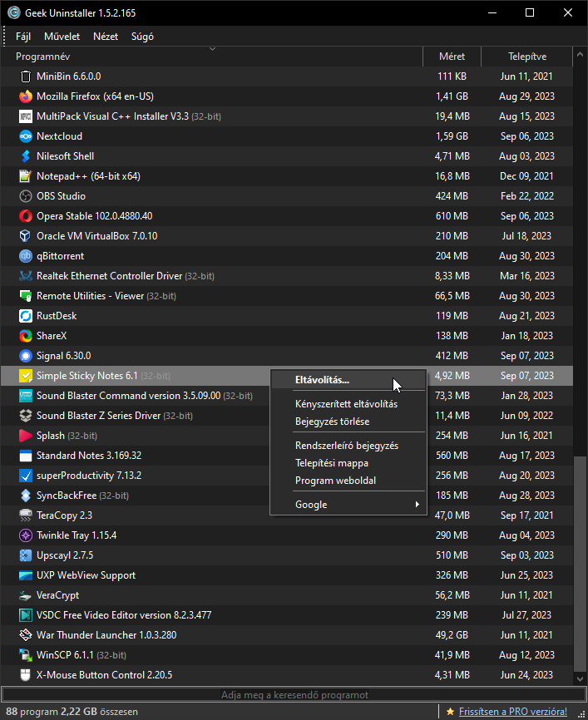Select the Nextcloud cloud icon
The width and height of the screenshot is (588, 720).
click(x=26, y=136)
